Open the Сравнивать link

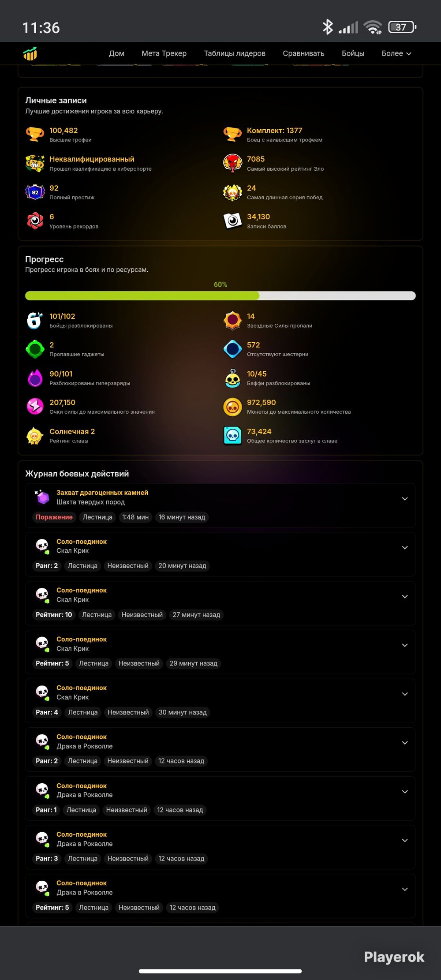[303, 53]
